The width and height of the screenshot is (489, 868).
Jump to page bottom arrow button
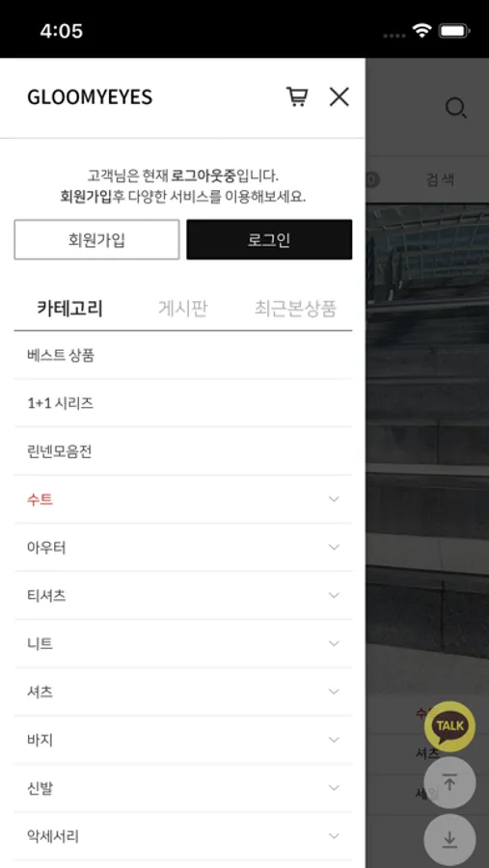[x=449, y=840]
